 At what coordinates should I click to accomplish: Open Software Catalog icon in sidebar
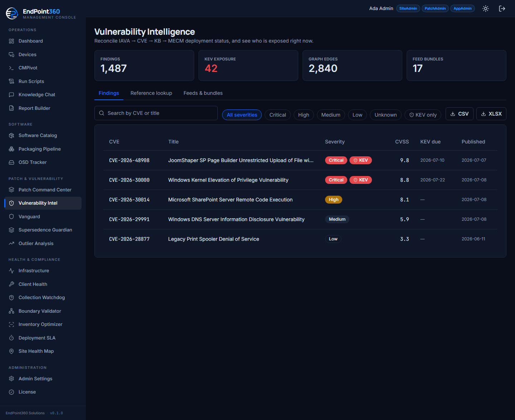click(x=11, y=136)
